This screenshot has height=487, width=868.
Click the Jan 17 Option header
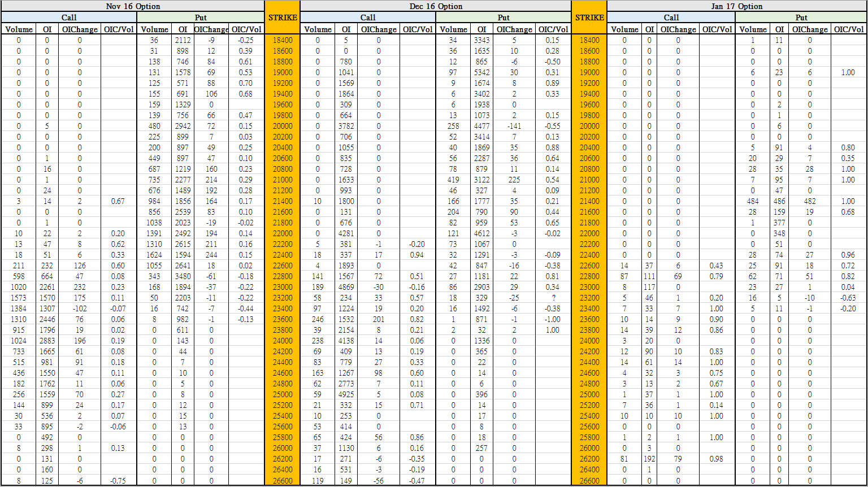tap(736, 6)
